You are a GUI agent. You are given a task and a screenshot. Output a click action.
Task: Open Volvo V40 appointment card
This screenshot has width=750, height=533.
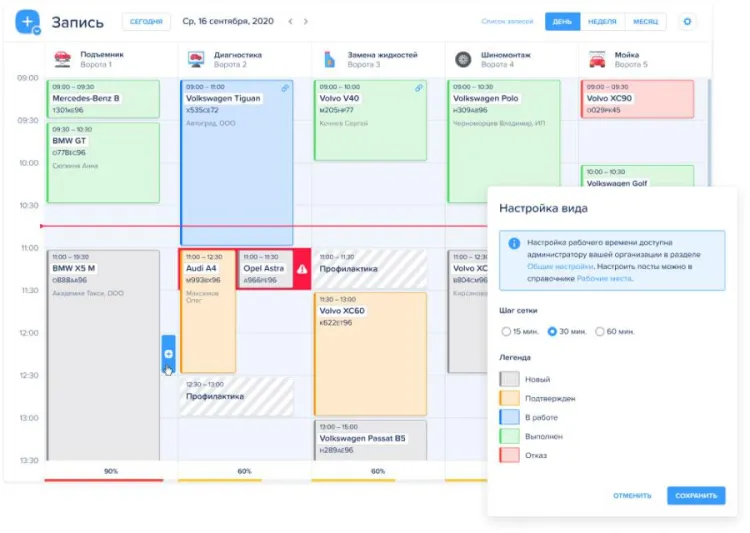click(370, 120)
